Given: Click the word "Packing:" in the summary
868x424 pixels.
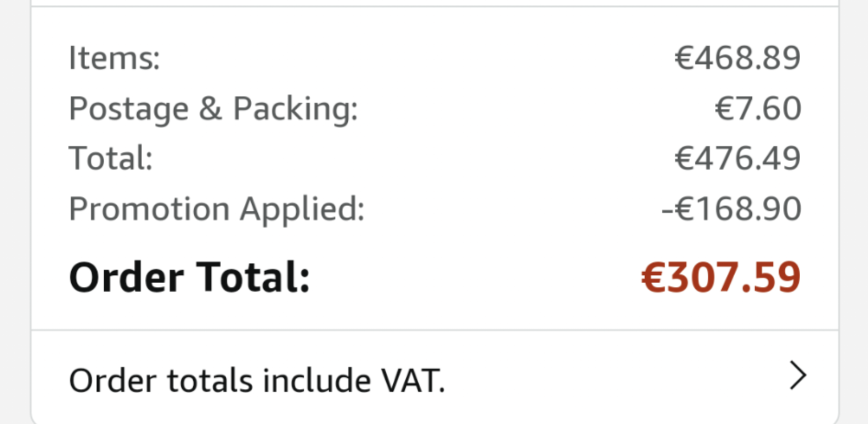Looking at the screenshot, I should tap(296, 110).
